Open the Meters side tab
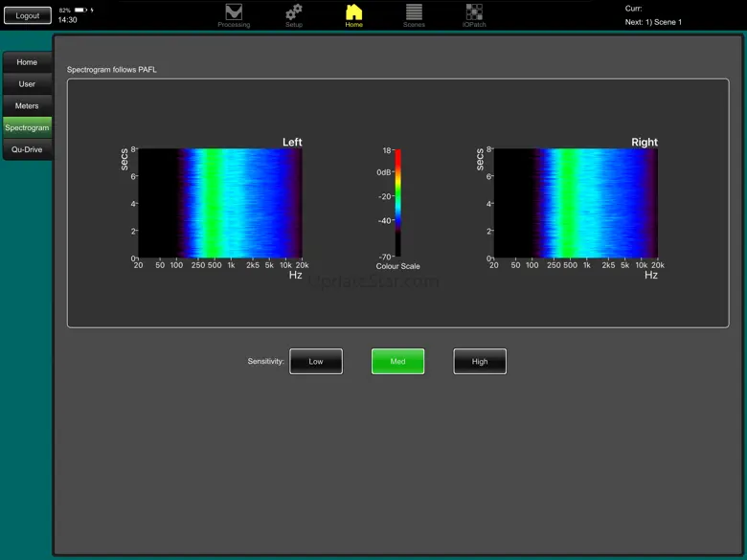The height and width of the screenshot is (560, 747). coord(27,106)
